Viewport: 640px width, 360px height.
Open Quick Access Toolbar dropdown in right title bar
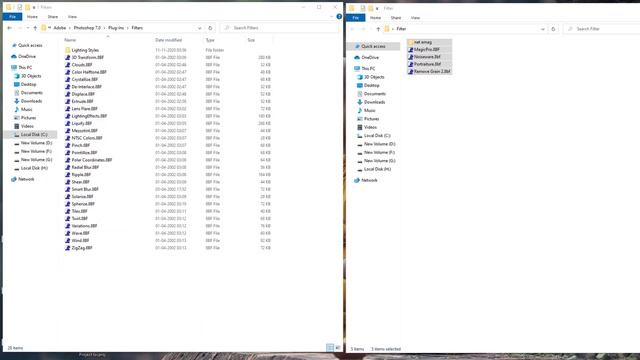click(x=377, y=8)
